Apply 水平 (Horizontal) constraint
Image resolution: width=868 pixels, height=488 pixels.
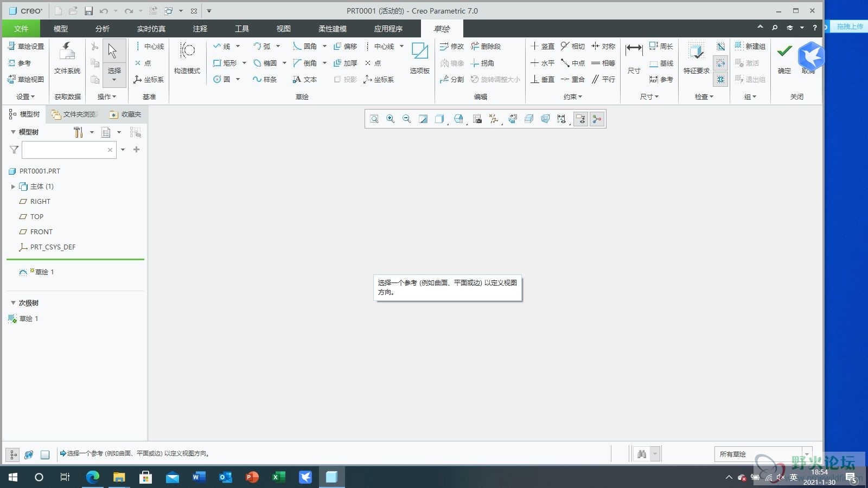542,63
